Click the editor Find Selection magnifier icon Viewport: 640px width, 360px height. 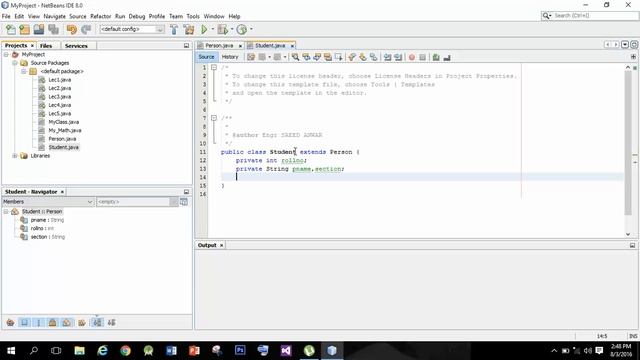click(x=295, y=57)
